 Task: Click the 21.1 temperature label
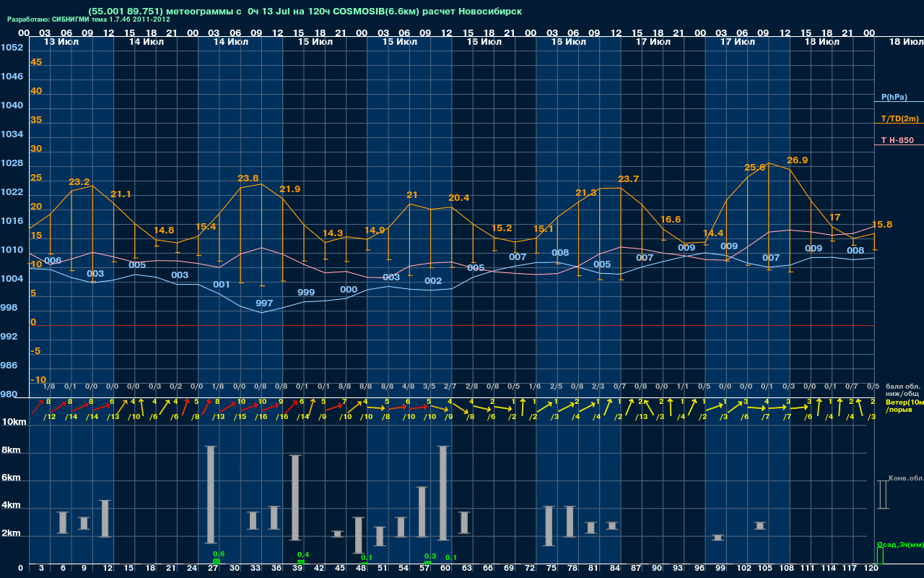pyautogui.click(x=121, y=194)
